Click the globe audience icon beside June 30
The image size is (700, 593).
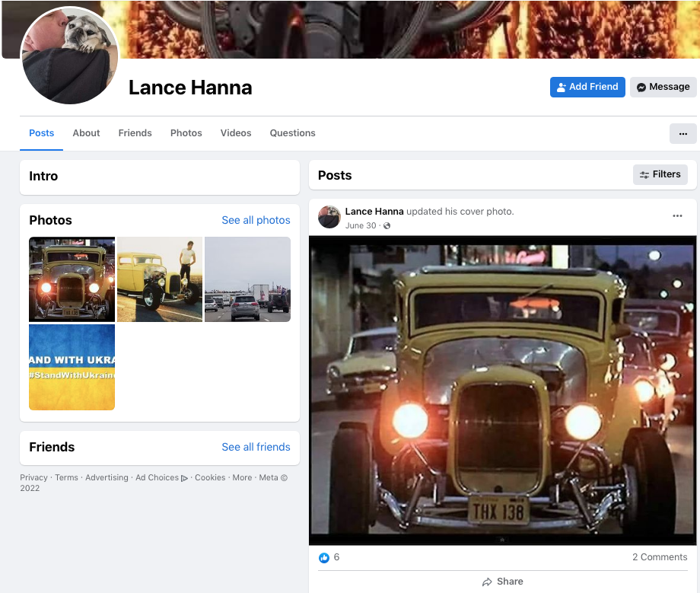[387, 226]
